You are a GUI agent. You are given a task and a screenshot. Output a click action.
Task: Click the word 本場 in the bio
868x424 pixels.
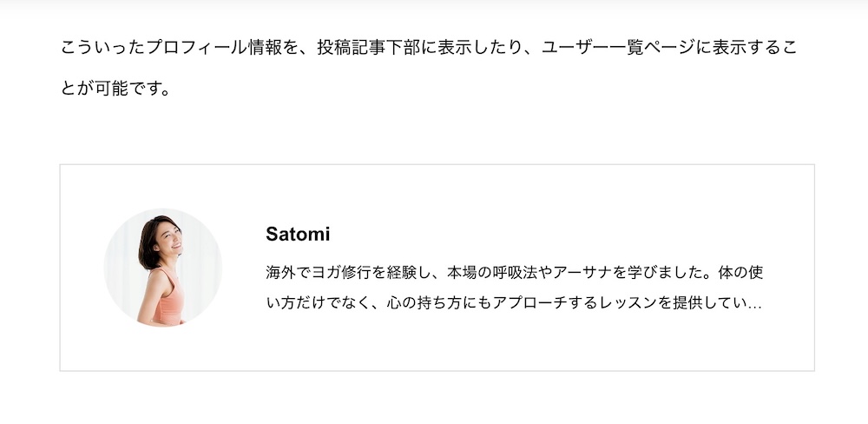tap(462, 273)
